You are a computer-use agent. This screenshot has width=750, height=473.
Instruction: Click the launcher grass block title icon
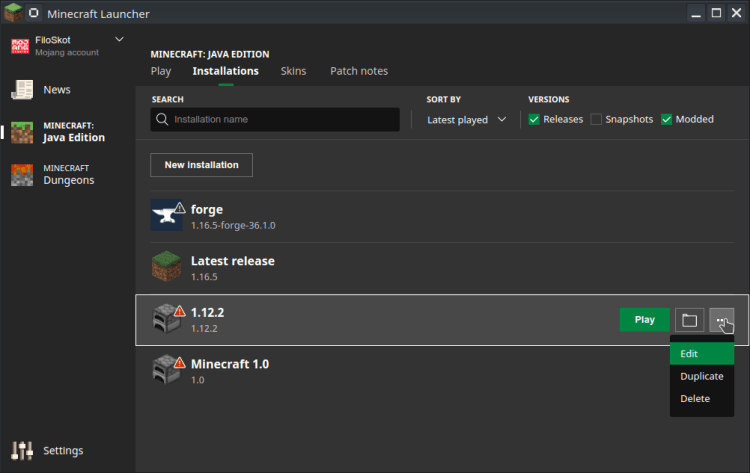tap(13, 12)
